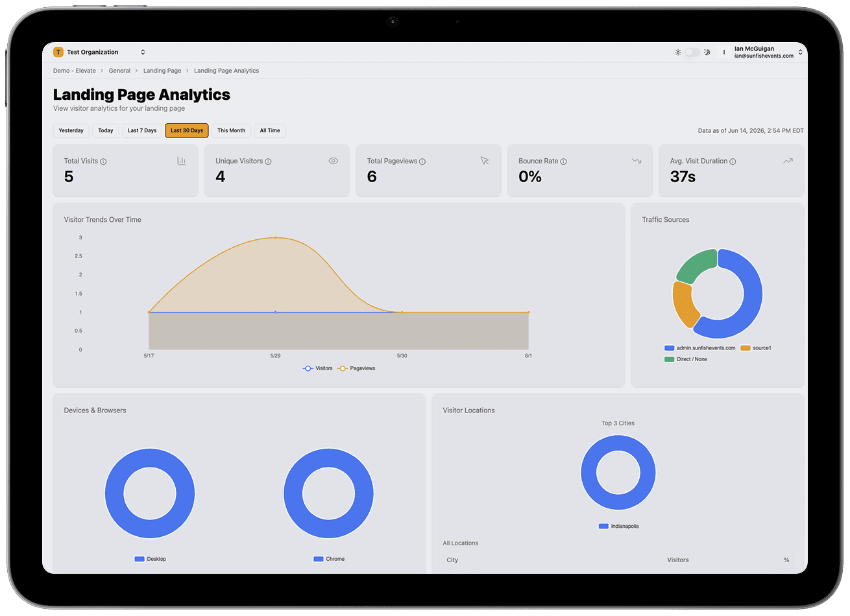Screen dimensions: 850x616
Task: Click the Total Visits info icon
Action: click(x=103, y=161)
